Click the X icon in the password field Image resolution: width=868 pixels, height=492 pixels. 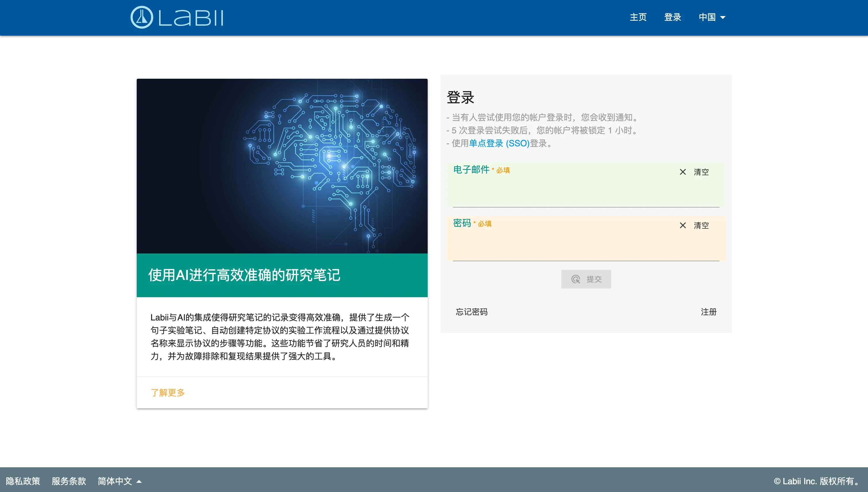pyautogui.click(x=682, y=225)
